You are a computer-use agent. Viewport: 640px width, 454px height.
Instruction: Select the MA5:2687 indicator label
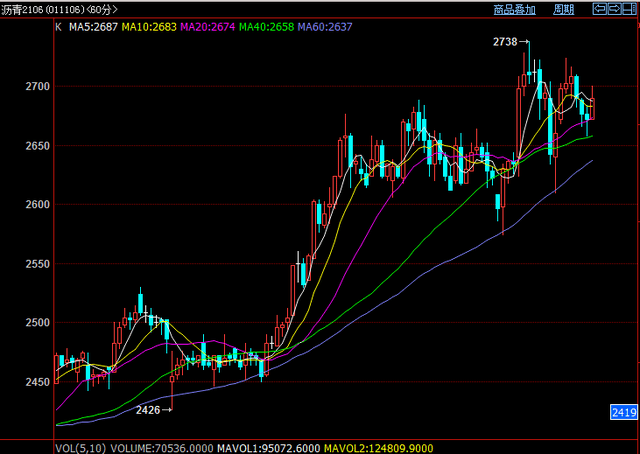coord(93,27)
